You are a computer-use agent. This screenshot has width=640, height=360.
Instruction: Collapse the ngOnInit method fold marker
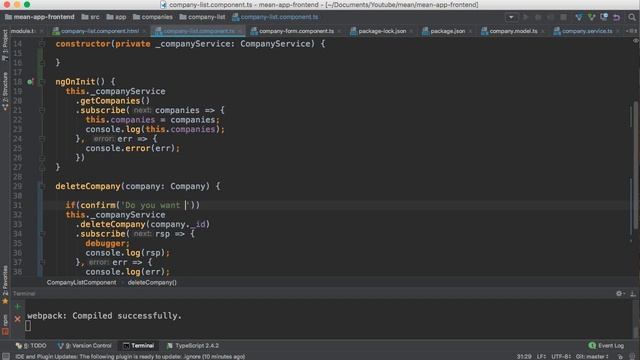[42, 82]
